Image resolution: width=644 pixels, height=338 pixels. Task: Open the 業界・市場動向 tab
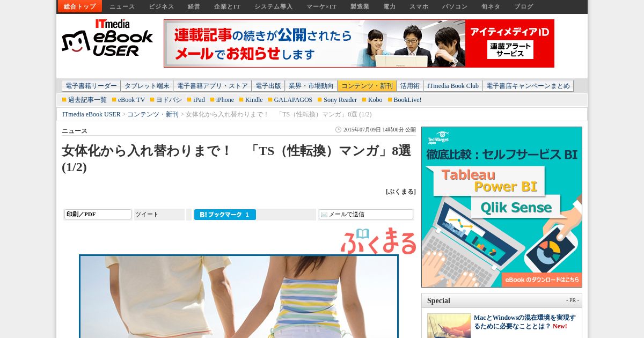point(311,86)
